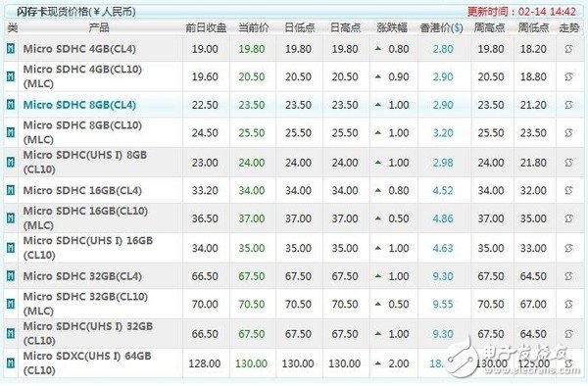Open the Micro SDHC 16GB(CL10) (MLC) product link

tap(85, 217)
